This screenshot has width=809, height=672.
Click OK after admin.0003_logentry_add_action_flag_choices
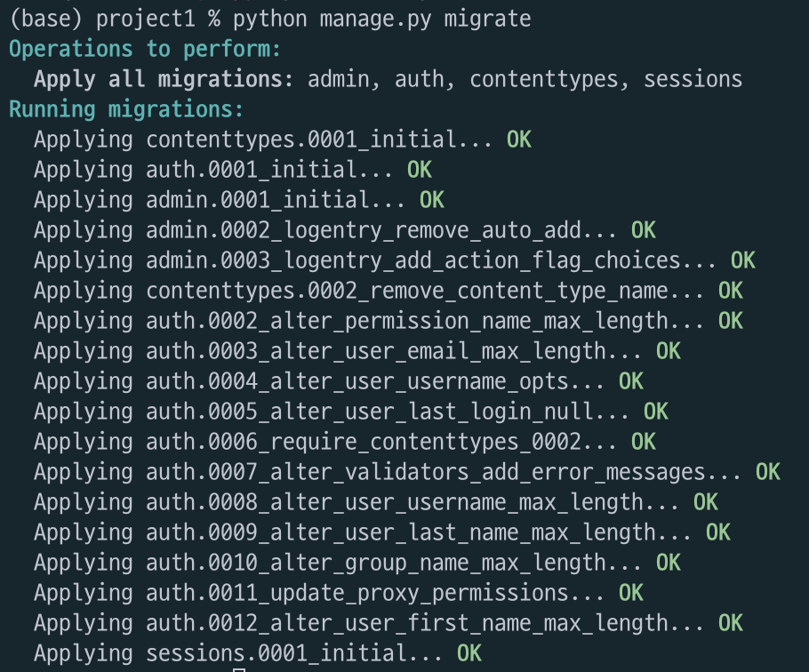tap(743, 261)
